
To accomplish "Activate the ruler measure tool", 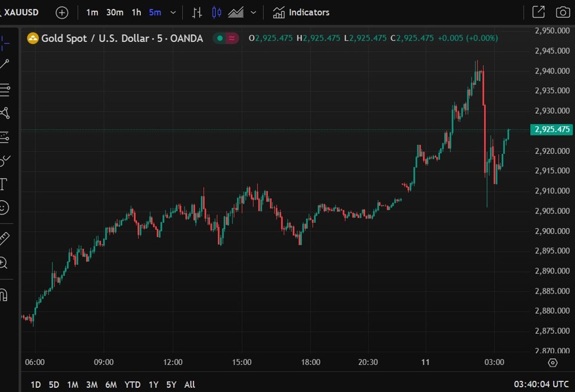I will click(4, 238).
